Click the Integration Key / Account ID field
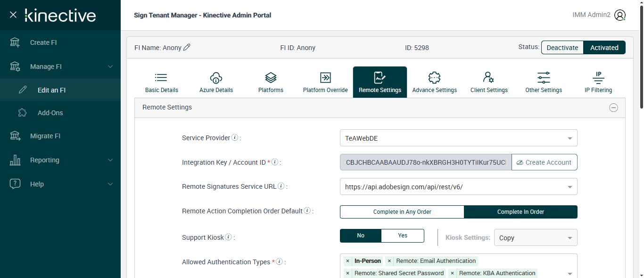644x278 pixels. coord(425,162)
